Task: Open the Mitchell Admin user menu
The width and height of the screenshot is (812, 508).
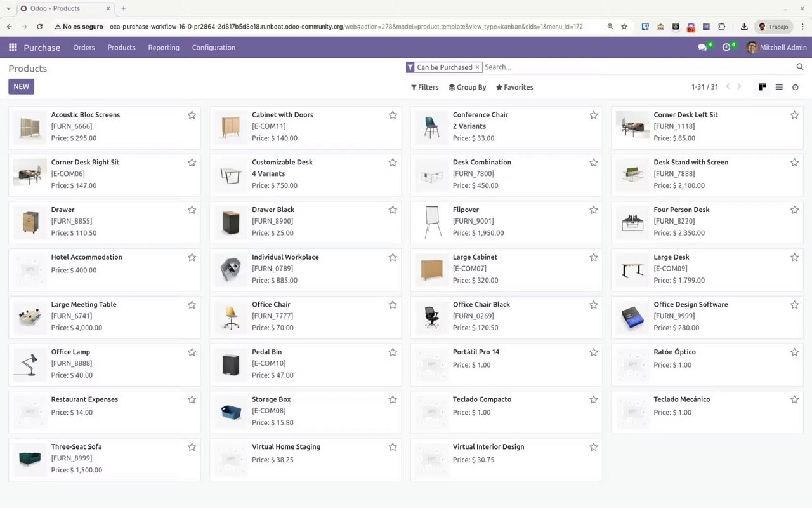Action: coord(776,48)
